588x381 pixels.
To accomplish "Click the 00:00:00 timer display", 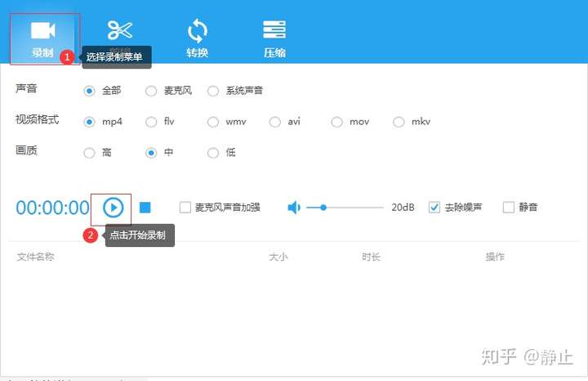I will click(52, 208).
